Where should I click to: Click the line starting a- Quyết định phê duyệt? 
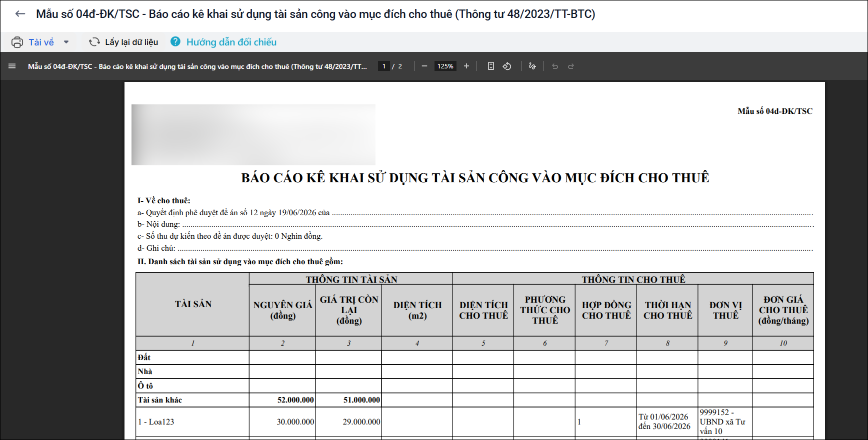click(x=475, y=213)
